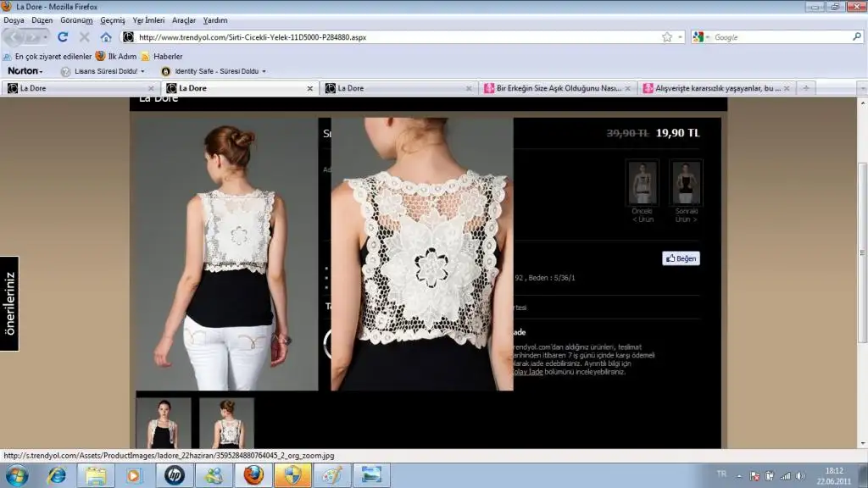Open Windows Media Player from the taskbar

pyautogui.click(x=134, y=475)
